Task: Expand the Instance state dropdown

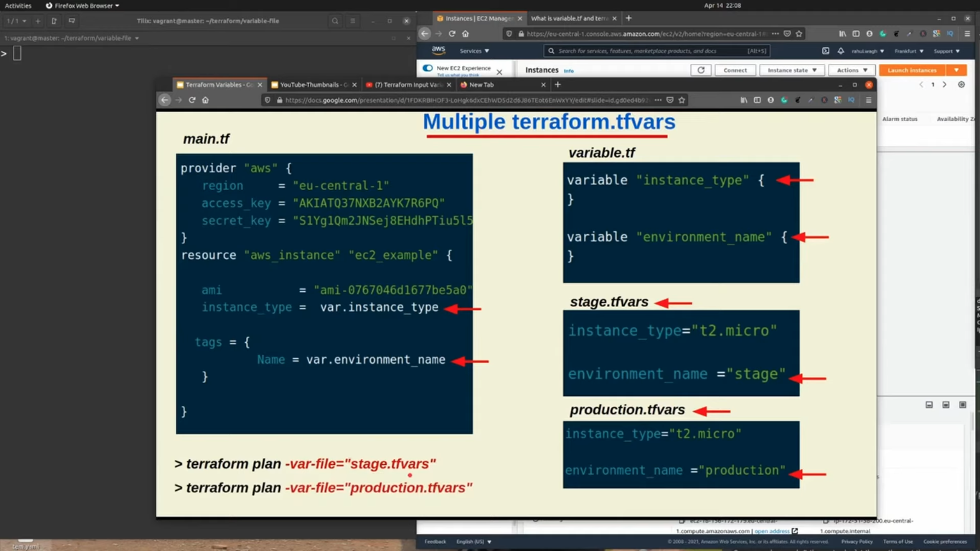Action: 792,70
